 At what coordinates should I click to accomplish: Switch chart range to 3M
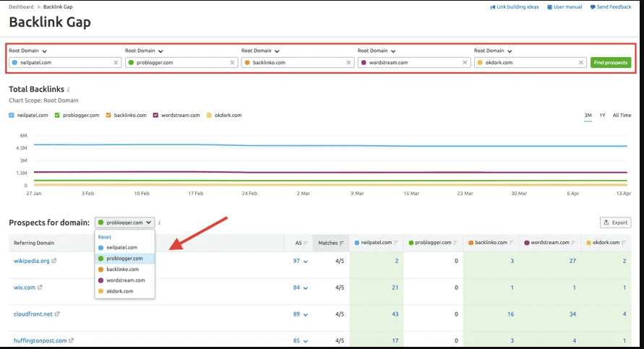(x=588, y=116)
